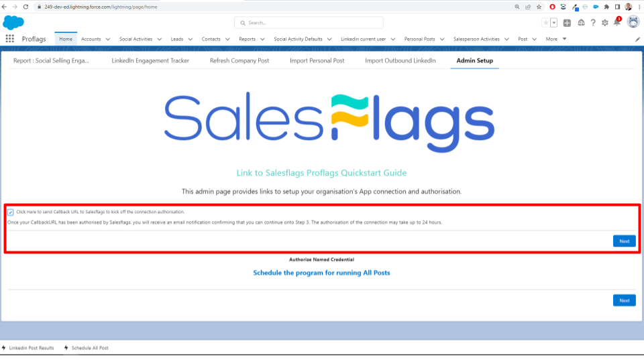Screen dimensions: 644x362
Task: Select the Home navigation tab
Action: [x=66, y=39]
